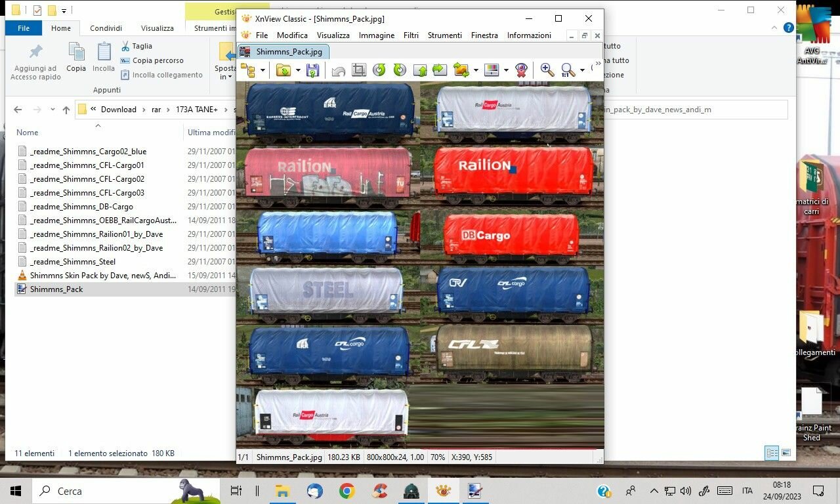Select _readme_Shimmns_Steel file
This screenshot has height=504, width=840.
tap(73, 262)
